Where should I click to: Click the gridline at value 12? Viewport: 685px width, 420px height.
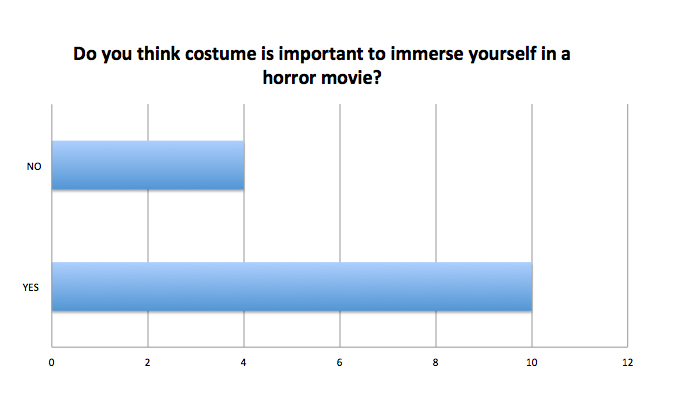point(628,226)
